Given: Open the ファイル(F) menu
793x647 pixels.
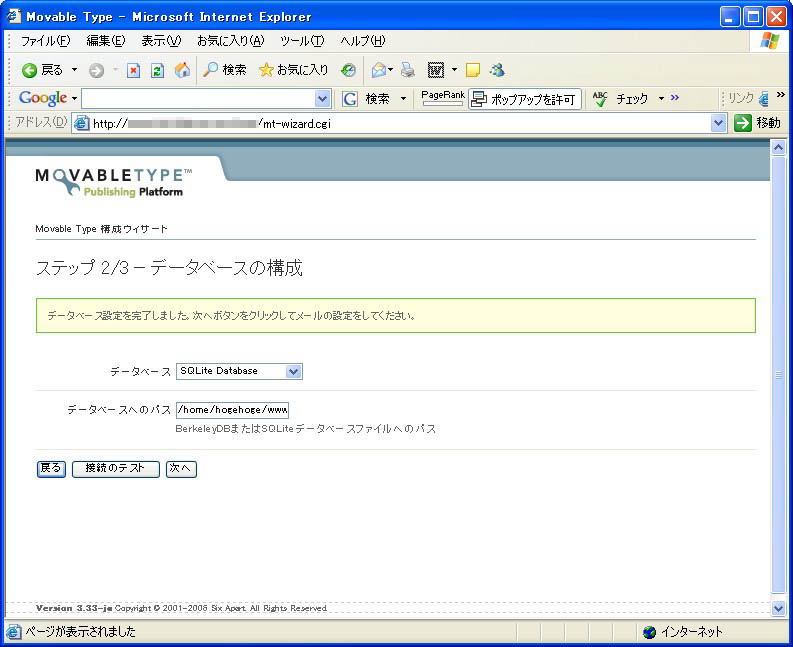Looking at the screenshot, I should coord(45,41).
